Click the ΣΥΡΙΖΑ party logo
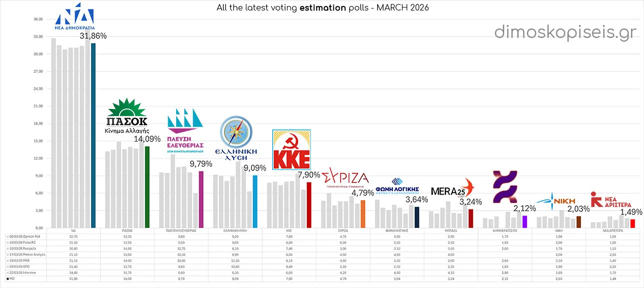Viewport: 644px width, 288px height. pyautogui.click(x=345, y=179)
